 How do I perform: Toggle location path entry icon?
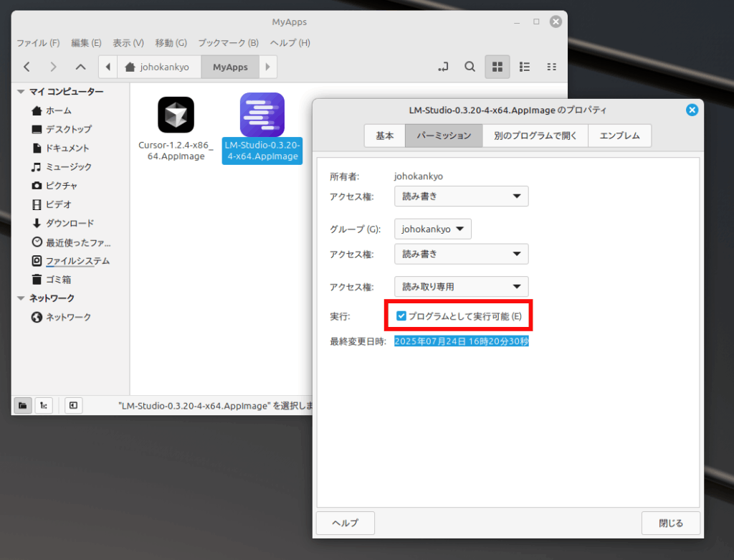(443, 67)
